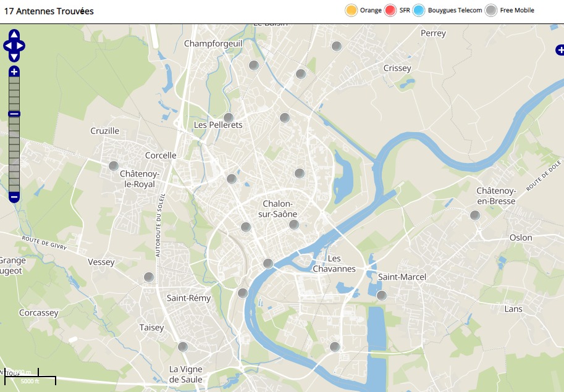Click the Bouygues Telecom legend label
This screenshot has width=564, height=392.
coord(455,10)
